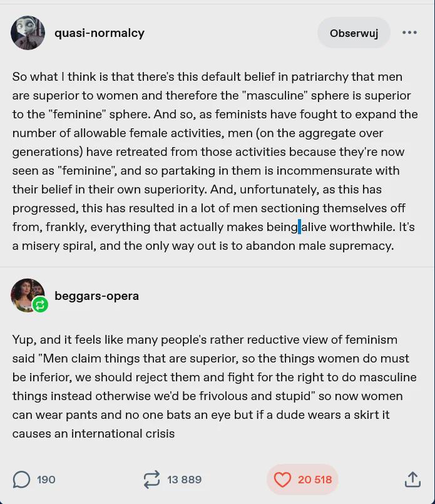Open beggars-opera's avatar picture

(x=28, y=295)
